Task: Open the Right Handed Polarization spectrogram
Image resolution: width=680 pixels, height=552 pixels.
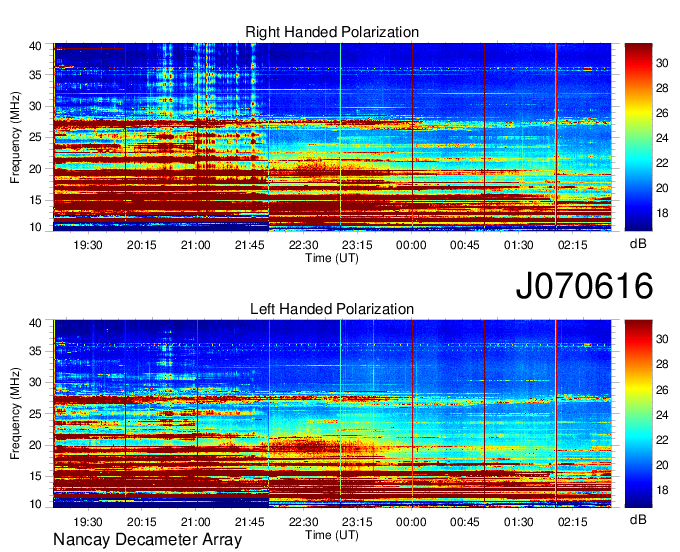Action: (332, 137)
